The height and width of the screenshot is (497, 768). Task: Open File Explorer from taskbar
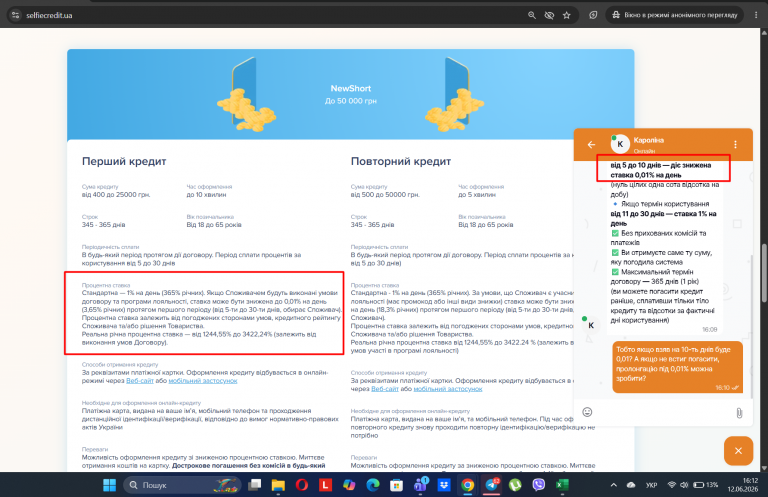278,485
